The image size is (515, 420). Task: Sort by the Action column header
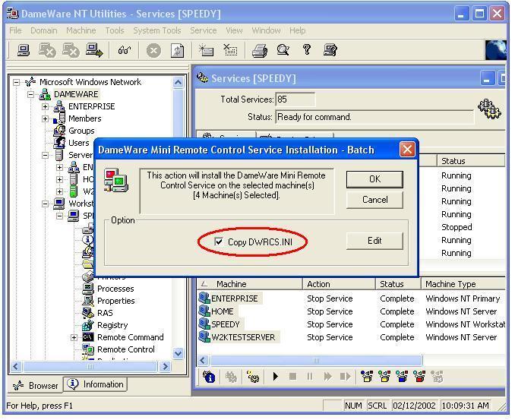[x=339, y=284]
